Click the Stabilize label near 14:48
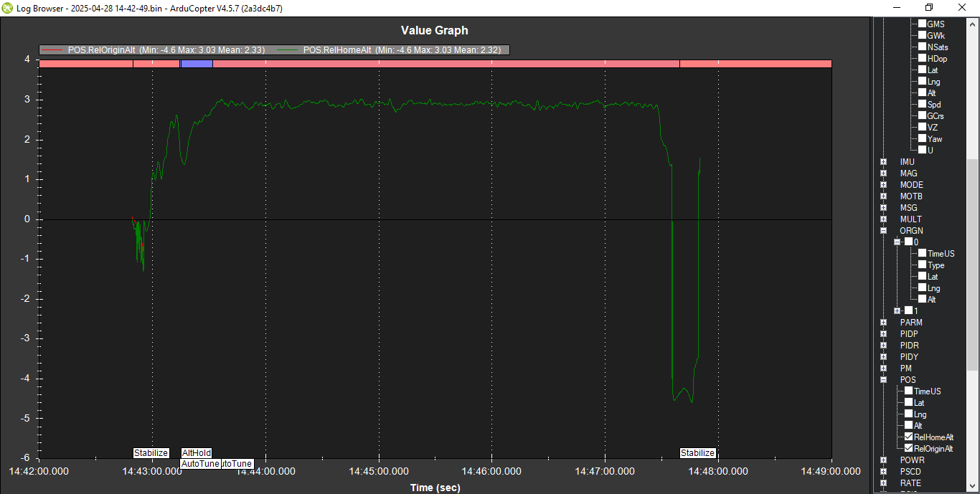The height and width of the screenshot is (494, 980). [698, 453]
